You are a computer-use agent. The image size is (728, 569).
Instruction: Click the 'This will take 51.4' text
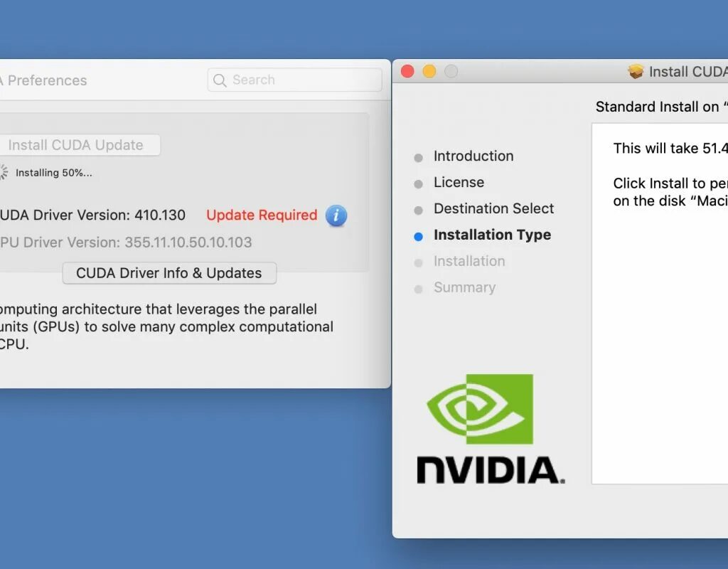[x=670, y=148]
